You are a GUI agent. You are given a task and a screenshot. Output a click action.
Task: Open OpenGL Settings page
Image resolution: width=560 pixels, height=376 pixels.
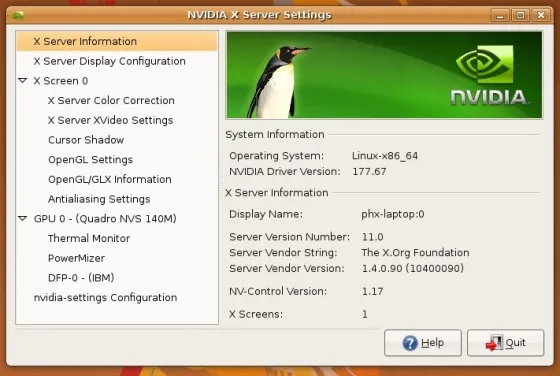pos(90,159)
